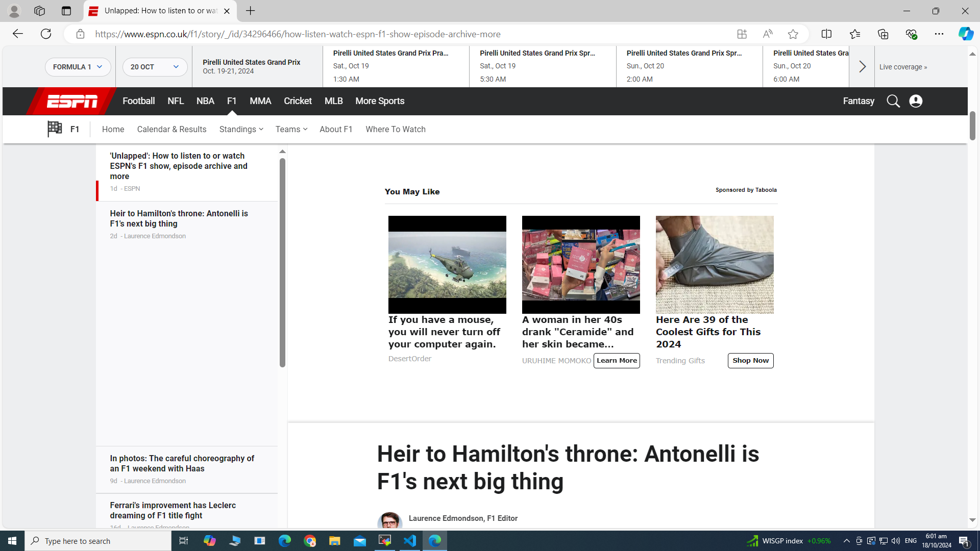Open the ESPN search icon
Image resolution: width=980 pixels, height=551 pixels.
tap(893, 101)
